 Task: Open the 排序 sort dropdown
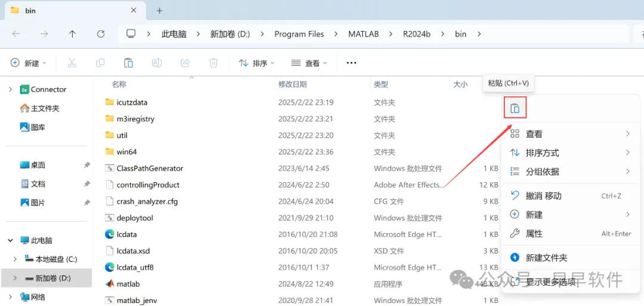256,63
